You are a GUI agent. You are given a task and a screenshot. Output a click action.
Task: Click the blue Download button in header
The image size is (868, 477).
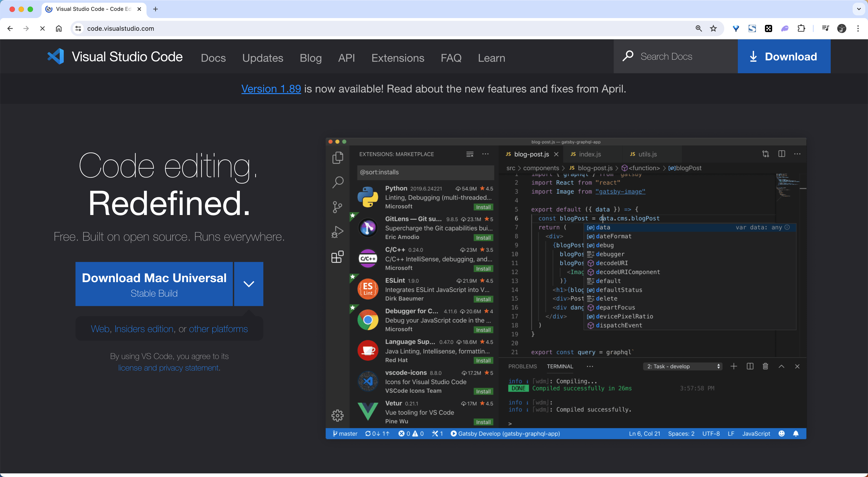[x=784, y=56]
